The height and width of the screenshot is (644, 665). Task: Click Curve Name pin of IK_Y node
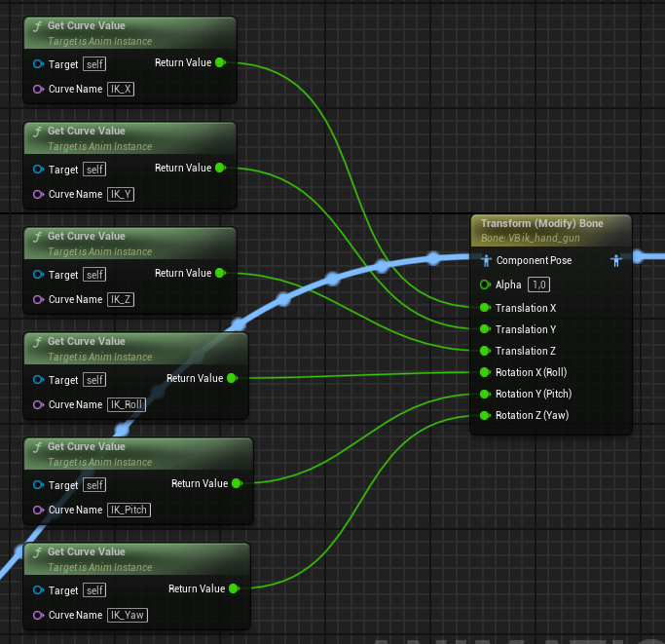38,195
